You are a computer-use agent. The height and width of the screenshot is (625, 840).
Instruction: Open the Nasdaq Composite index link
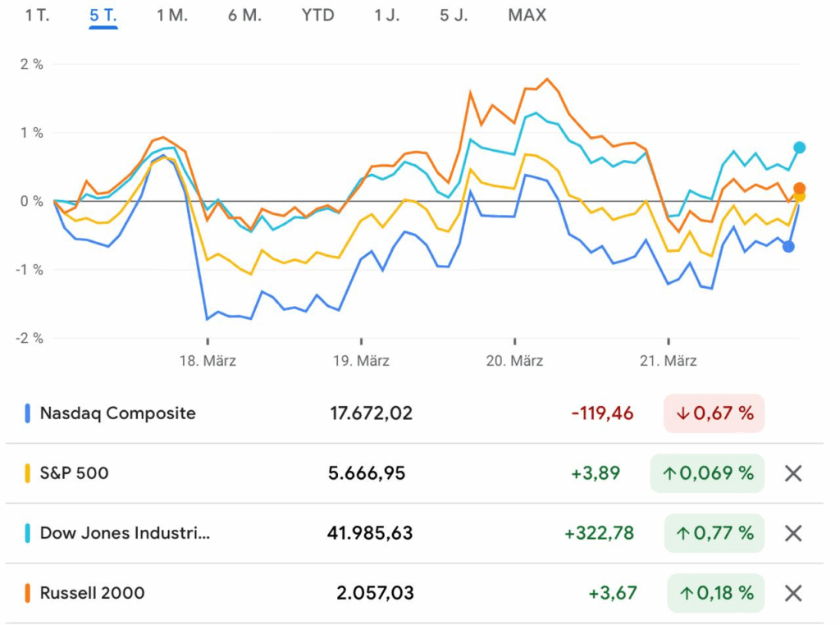[117, 413]
